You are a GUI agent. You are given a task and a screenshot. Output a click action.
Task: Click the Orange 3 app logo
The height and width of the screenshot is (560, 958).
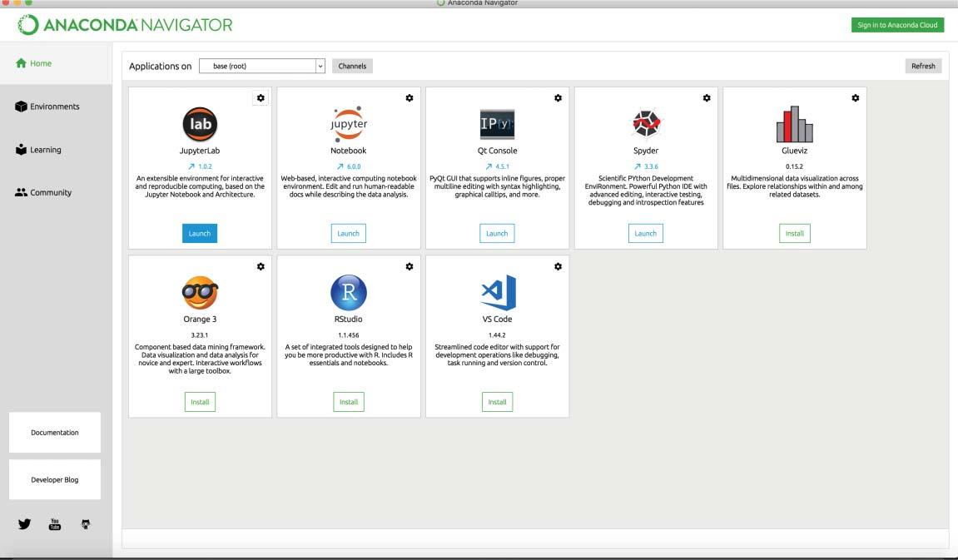(x=200, y=293)
